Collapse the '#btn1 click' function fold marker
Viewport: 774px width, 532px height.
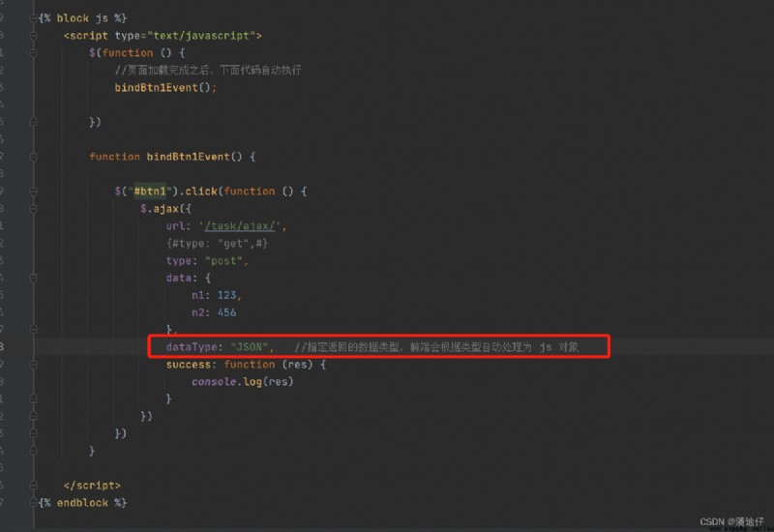[x=34, y=192]
